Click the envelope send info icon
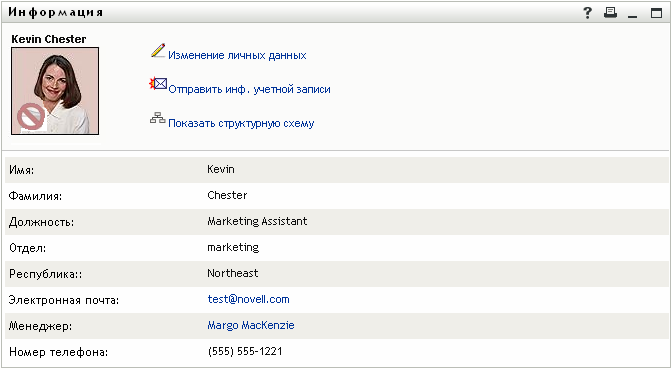The image size is (671, 370). 158,83
